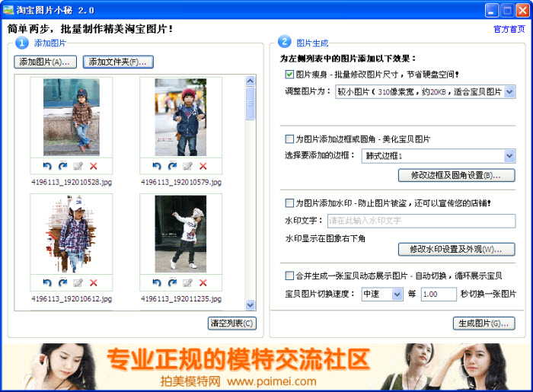
Task: Edit the 4196113_192010612.jpg image
Action: pyautogui.click(x=78, y=282)
